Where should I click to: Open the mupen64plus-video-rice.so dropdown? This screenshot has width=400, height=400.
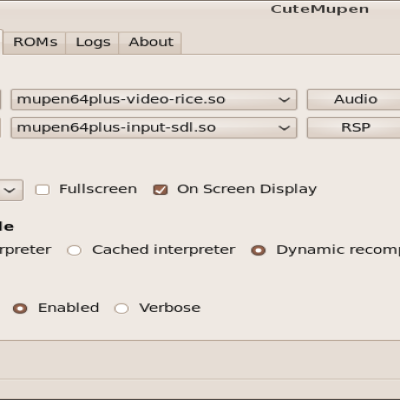[x=154, y=99]
